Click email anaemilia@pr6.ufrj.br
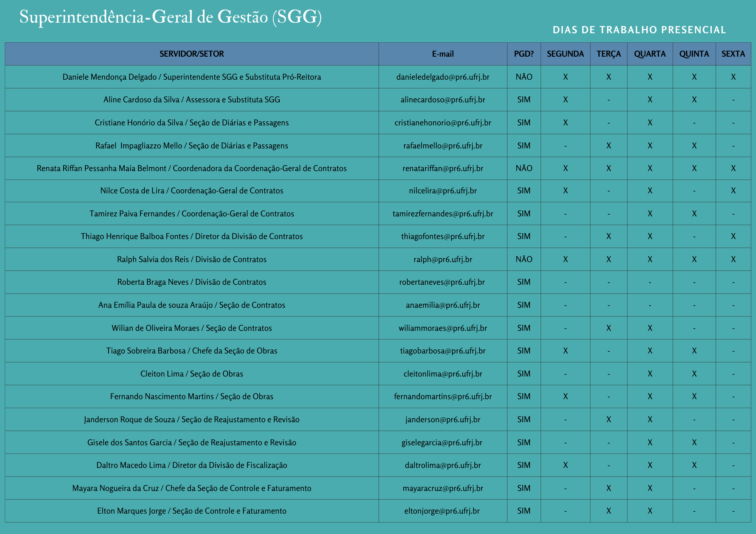The image size is (756, 534). 443,305
